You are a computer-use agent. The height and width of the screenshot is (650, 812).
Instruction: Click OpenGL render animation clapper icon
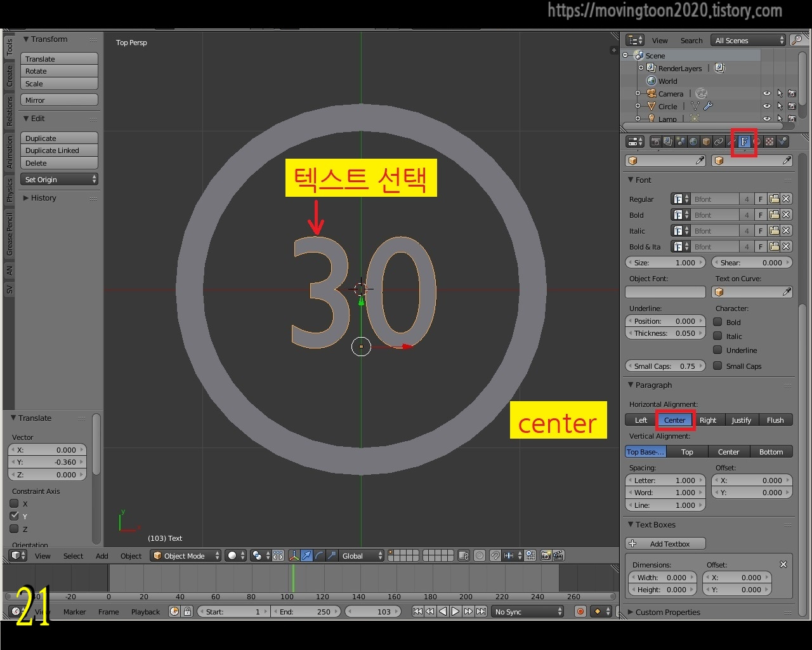coord(558,555)
